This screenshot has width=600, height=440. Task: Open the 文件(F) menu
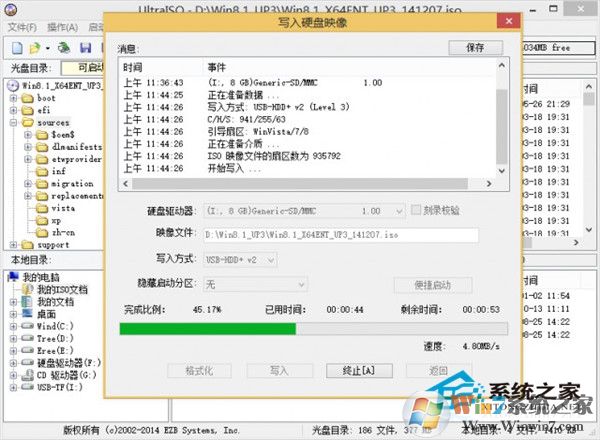(22, 27)
